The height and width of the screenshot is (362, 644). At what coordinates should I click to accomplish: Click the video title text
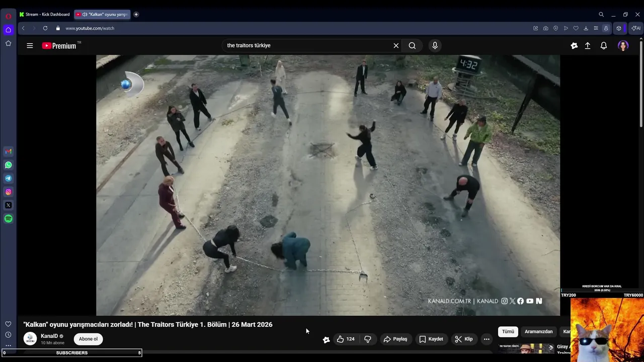148,325
